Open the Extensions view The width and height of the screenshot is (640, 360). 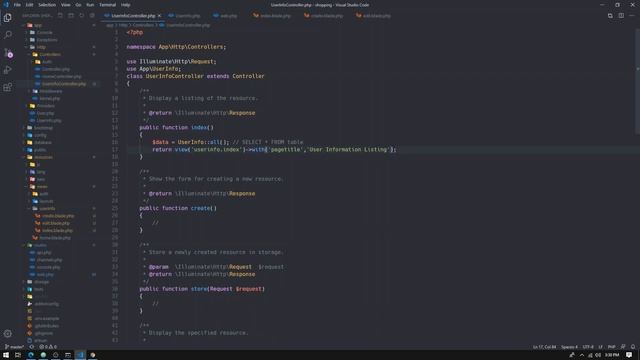pyautogui.click(x=7, y=87)
